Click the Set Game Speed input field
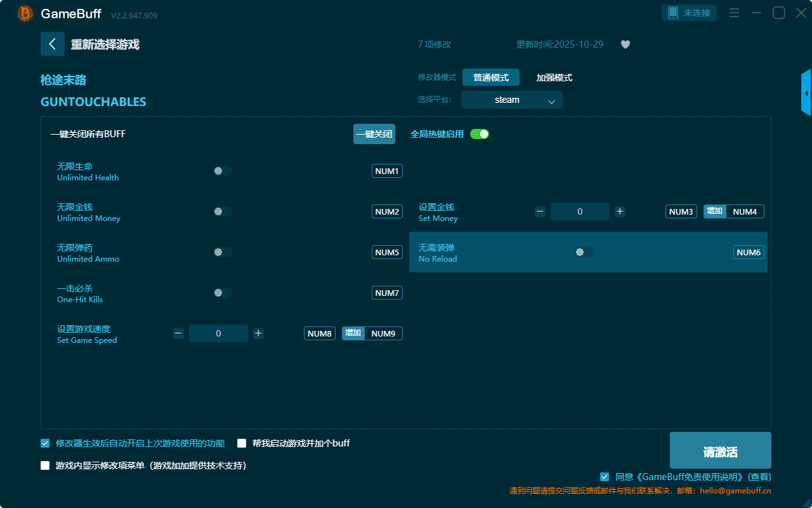Screen dimensions: 812x508 click(x=218, y=333)
